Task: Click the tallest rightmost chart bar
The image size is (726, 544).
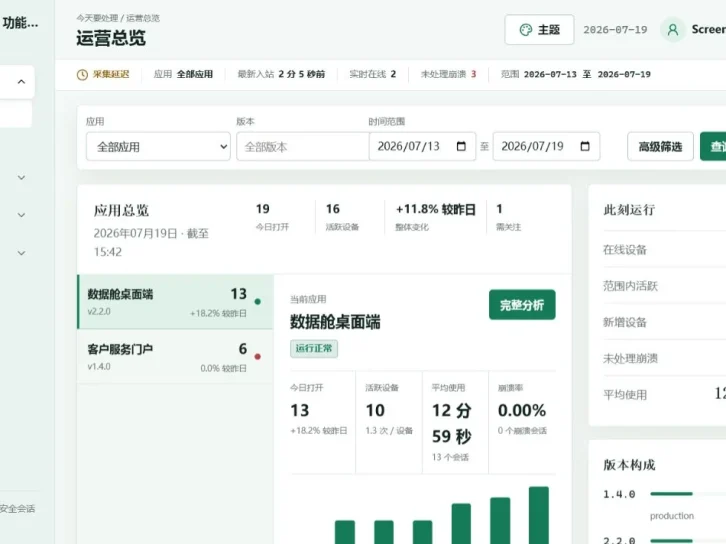Action: 539,515
